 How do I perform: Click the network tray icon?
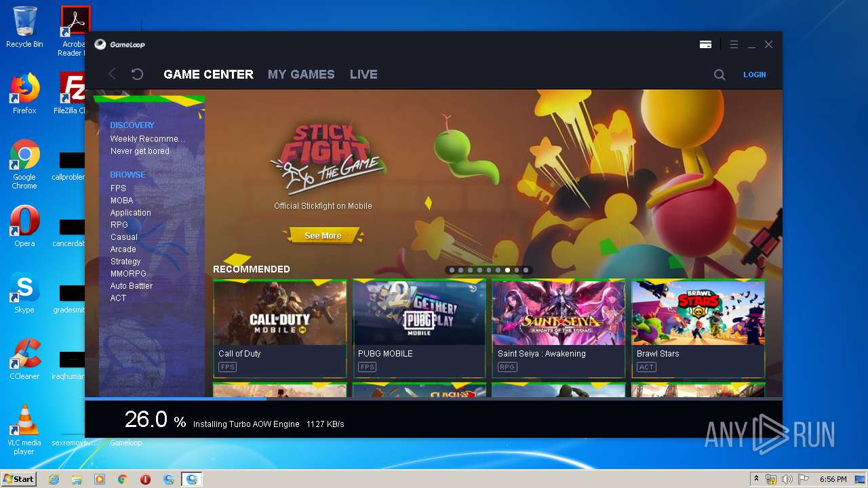tap(771, 479)
